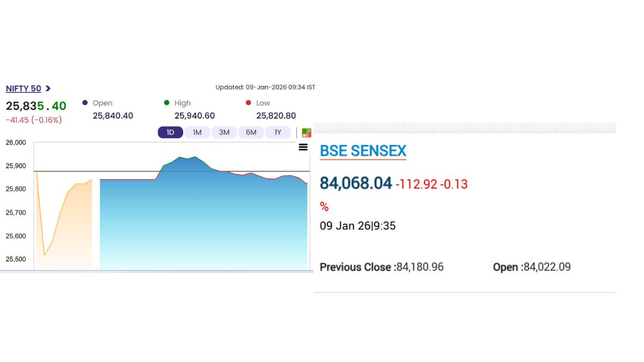Click the market heatmap icon beside 1Y
644x362 pixels.
(x=306, y=132)
